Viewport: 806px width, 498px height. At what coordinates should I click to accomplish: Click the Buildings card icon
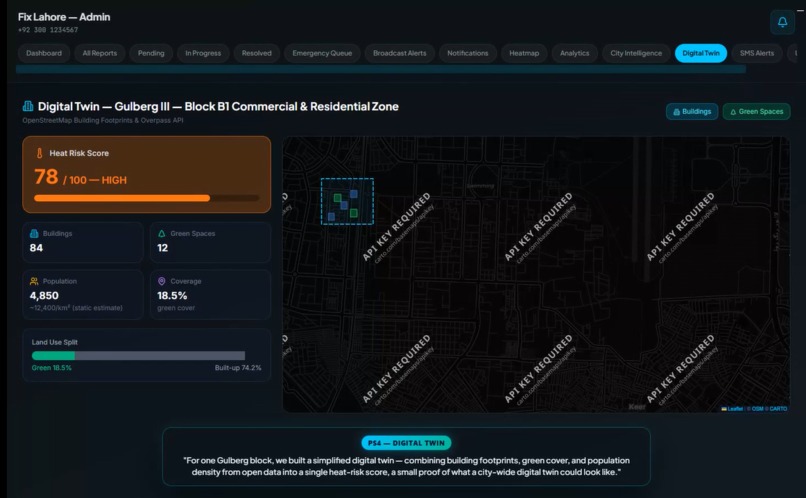(34, 233)
